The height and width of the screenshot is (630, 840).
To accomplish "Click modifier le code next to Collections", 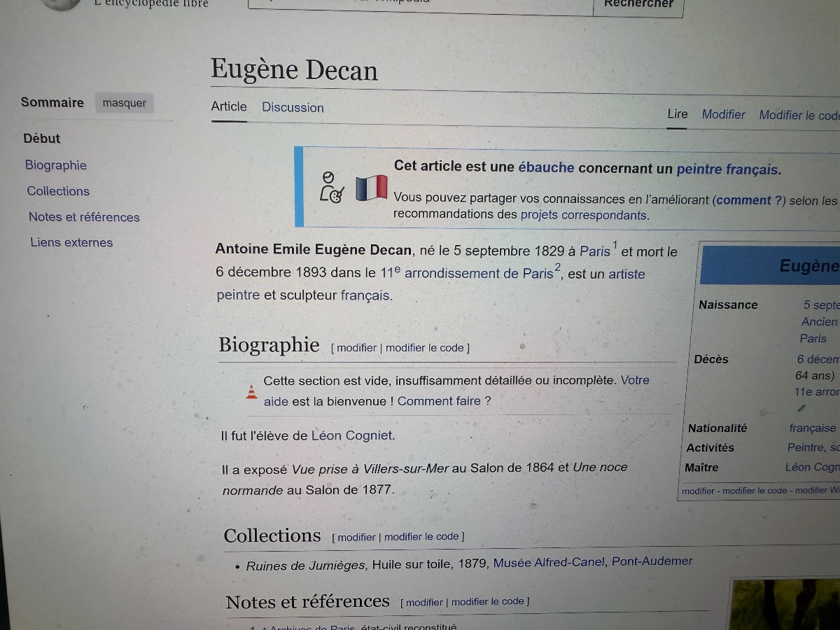I will click(421, 537).
